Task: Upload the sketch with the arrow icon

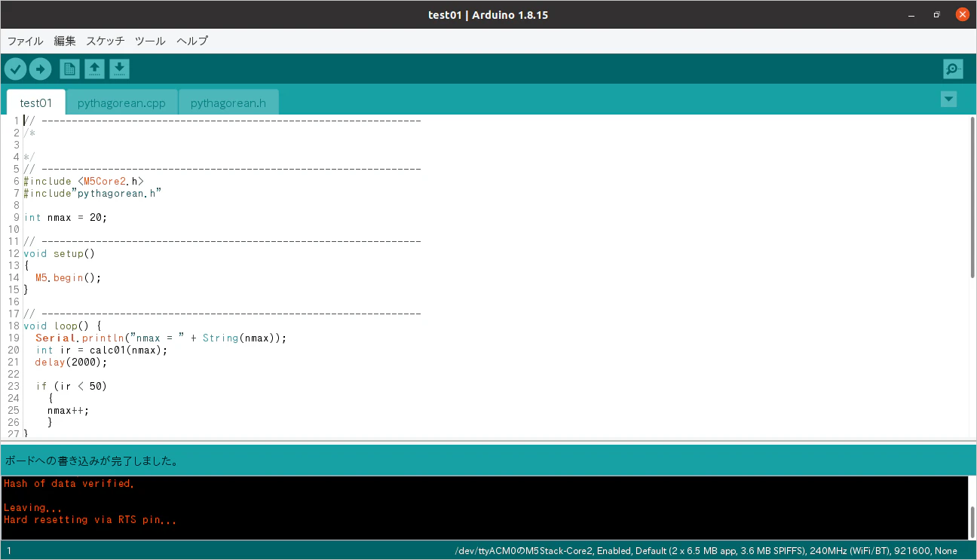Action: (x=40, y=69)
